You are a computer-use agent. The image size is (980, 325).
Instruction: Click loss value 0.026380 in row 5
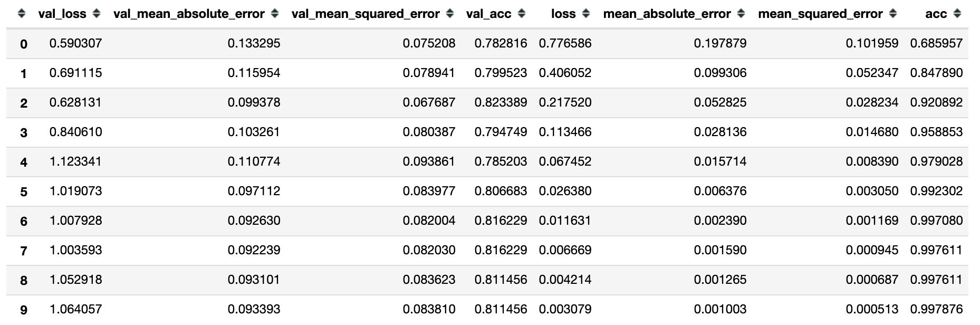[x=565, y=191]
